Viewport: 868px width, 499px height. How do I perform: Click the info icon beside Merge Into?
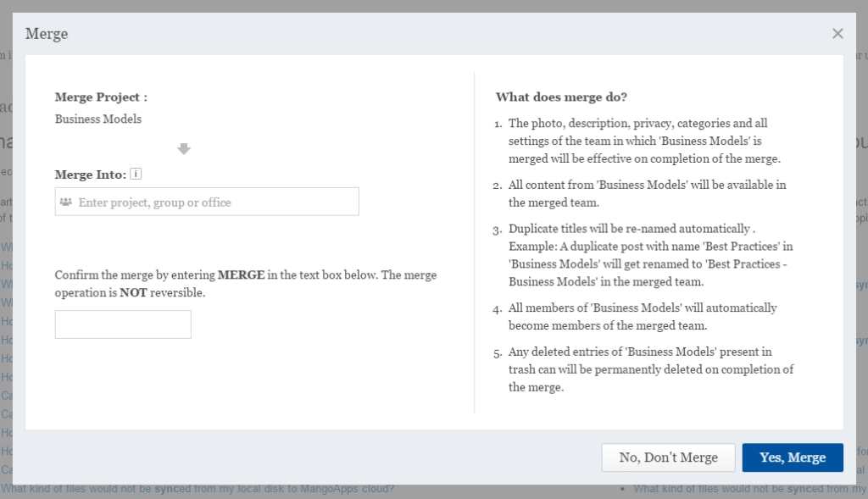(136, 175)
